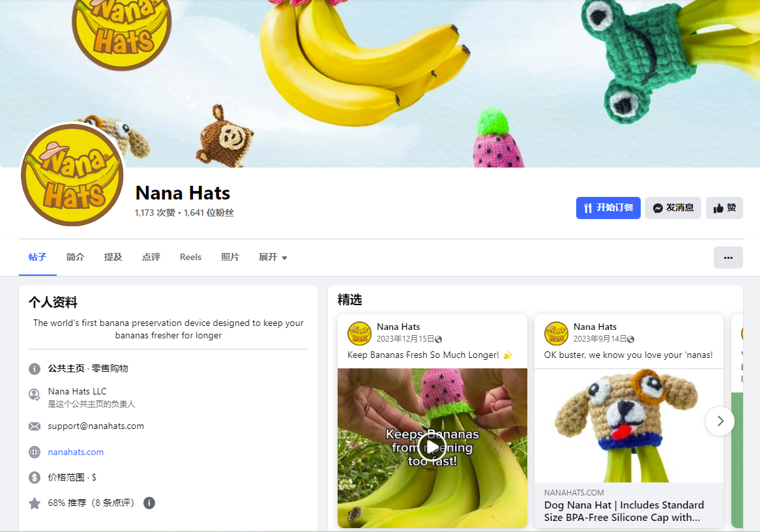Viewport: 760px width, 532px height.
Task: Show next featured posts with arrow
Action: point(720,421)
